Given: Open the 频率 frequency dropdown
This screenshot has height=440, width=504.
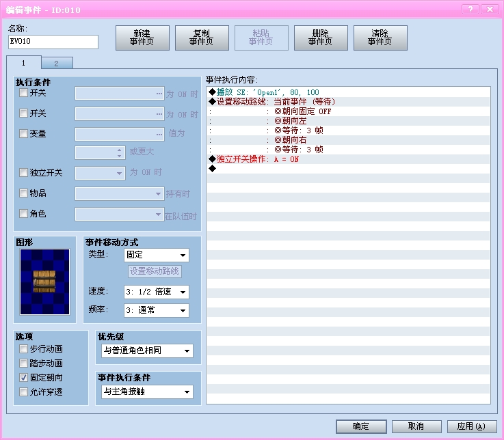Looking at the screenshot, I should (157, 310).
